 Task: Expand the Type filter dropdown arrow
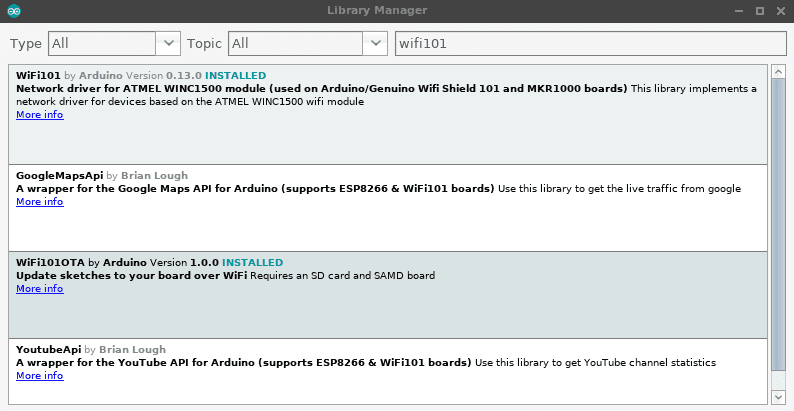[x=169, y=44]
